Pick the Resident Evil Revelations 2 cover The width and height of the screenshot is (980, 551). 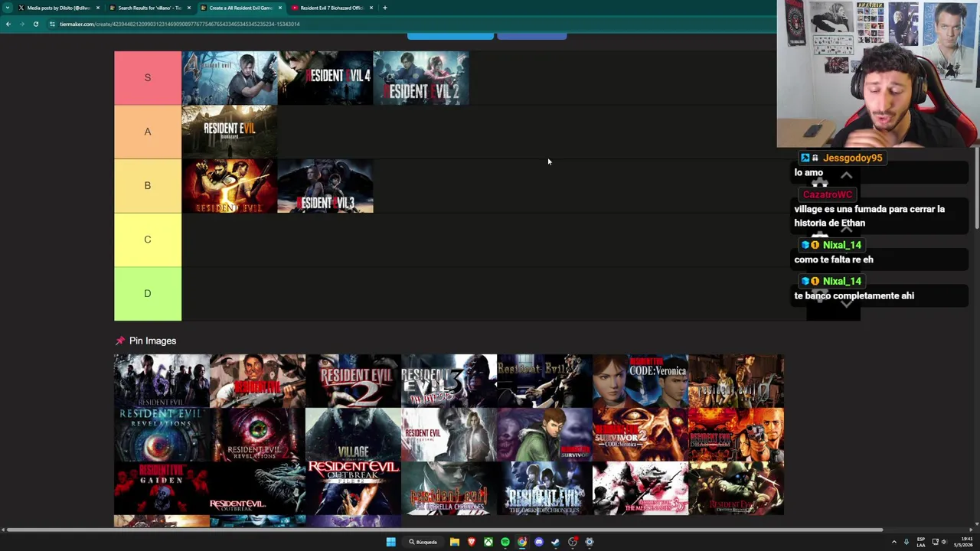click(x=257, y=434)
